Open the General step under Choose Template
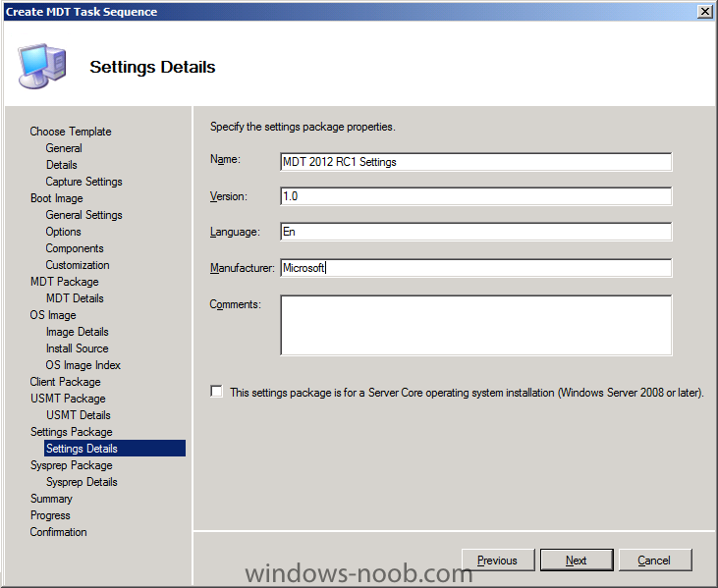The image size is (718, 588). pos(64,148)
